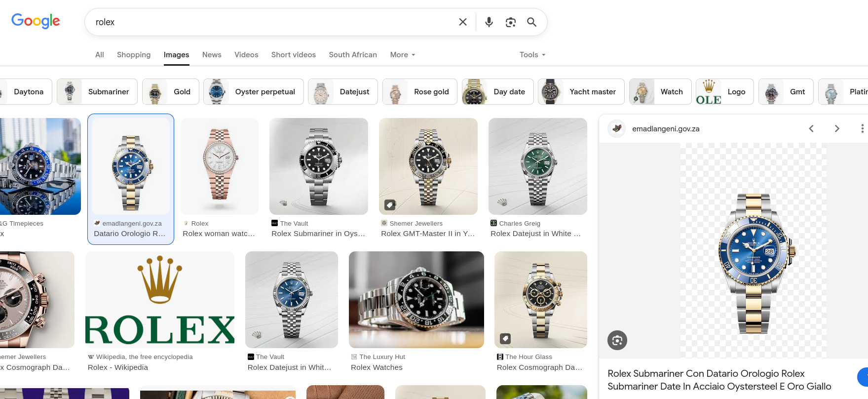This screenshot has width=868, height=399.
Task: Open 'Rolex Watches' Luxury Hut title
Action: point(377,367)
